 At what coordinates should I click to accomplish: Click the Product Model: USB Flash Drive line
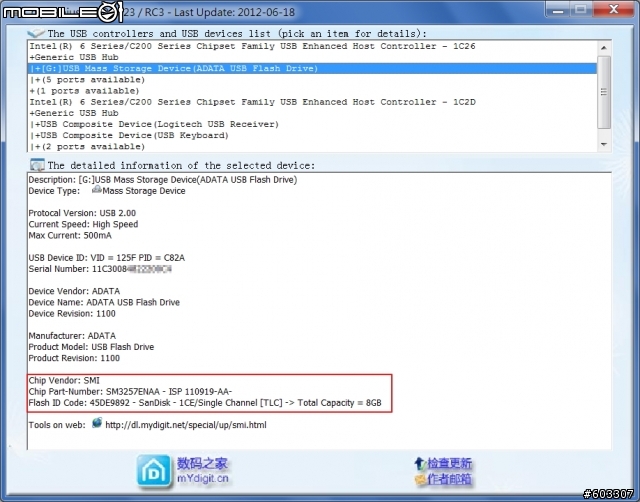91,347
